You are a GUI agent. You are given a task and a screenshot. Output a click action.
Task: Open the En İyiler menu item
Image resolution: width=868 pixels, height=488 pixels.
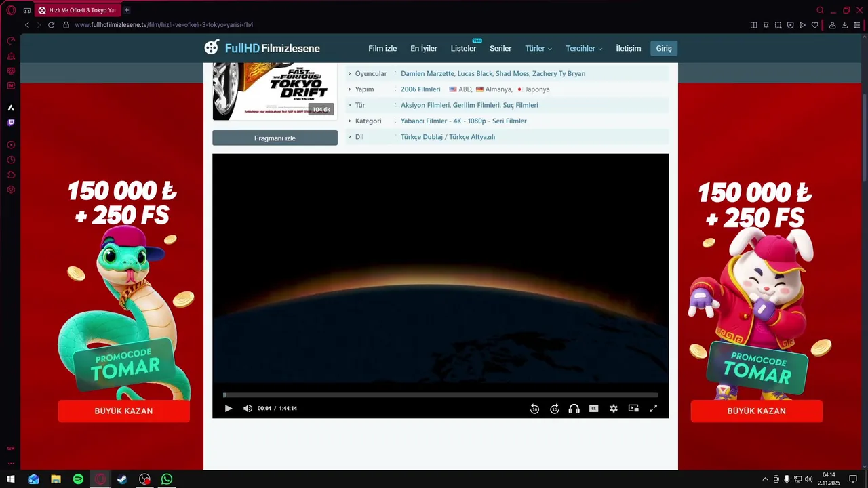coord(424,49)
